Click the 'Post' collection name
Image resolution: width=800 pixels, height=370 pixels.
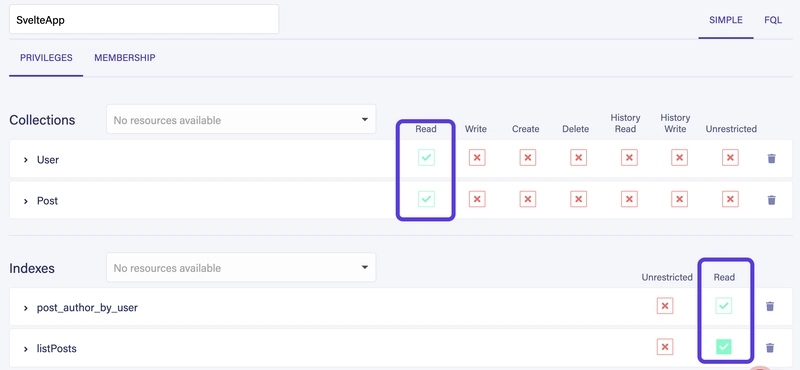pos(47,201)
